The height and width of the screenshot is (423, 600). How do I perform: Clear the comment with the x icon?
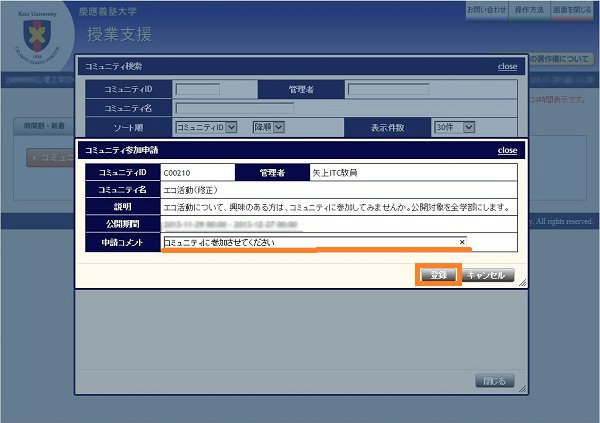pyautogui.click(x=462, y=243)
